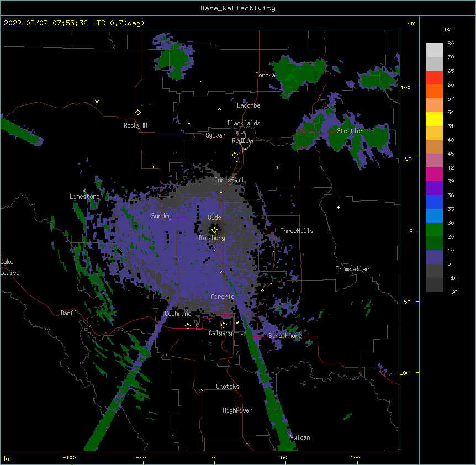Select the bright green 20-30 dBZ swatch

[434, 230]
